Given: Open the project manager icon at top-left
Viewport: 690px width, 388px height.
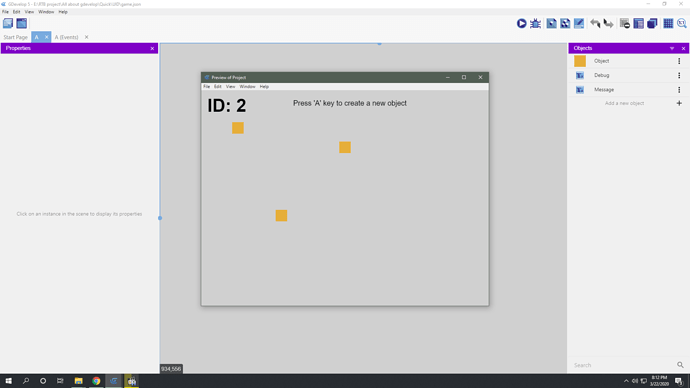Looking at the screenshot, I should [x=8, y=23].
